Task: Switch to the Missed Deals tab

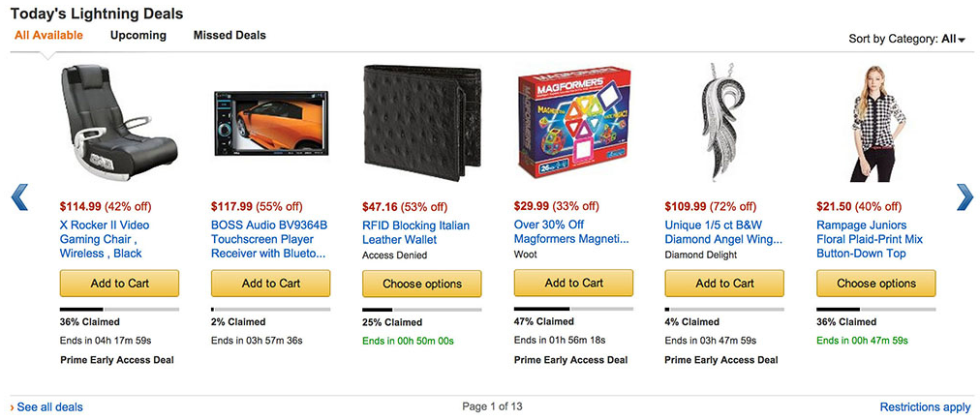Action: [x=230, y=36]
